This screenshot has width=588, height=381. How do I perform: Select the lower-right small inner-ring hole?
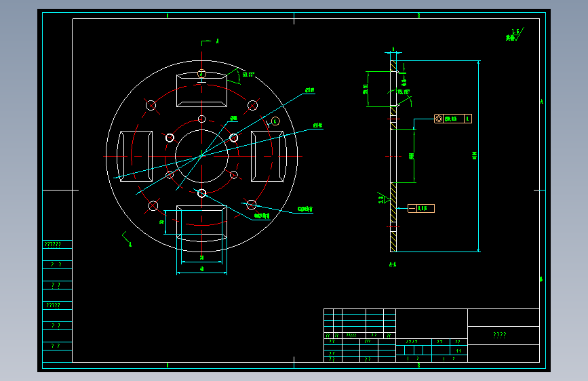233,175
